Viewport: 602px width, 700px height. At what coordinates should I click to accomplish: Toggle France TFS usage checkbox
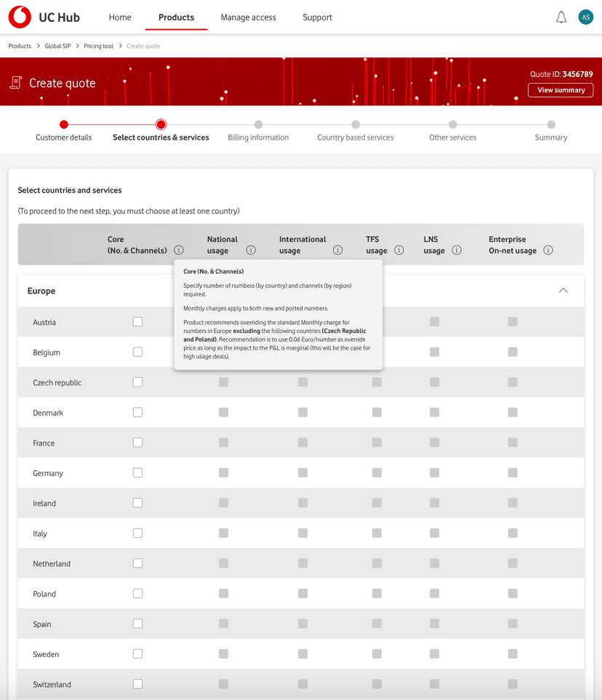pos(377,443)
